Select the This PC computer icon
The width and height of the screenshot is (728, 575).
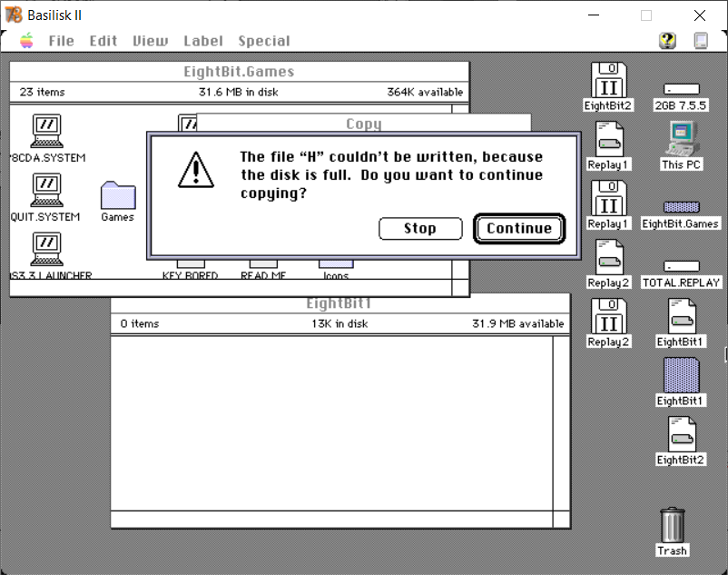point(681,138)
